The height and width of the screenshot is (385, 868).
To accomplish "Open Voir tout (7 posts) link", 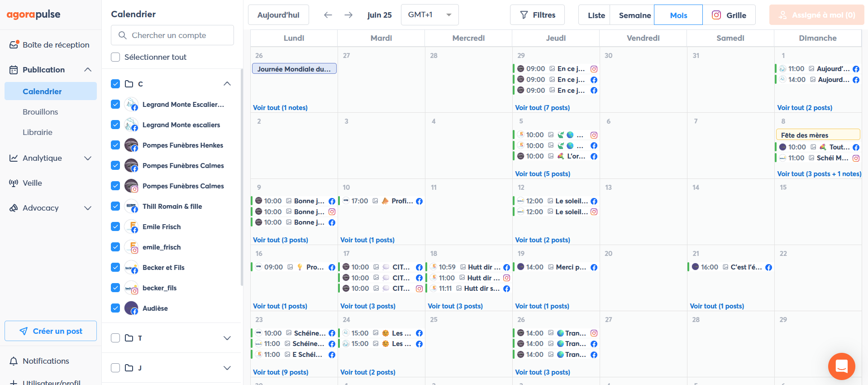I will pos(542,108).
